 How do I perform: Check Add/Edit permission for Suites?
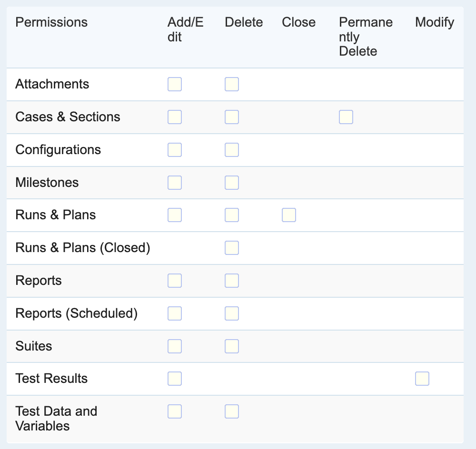(x=175, y=346)
